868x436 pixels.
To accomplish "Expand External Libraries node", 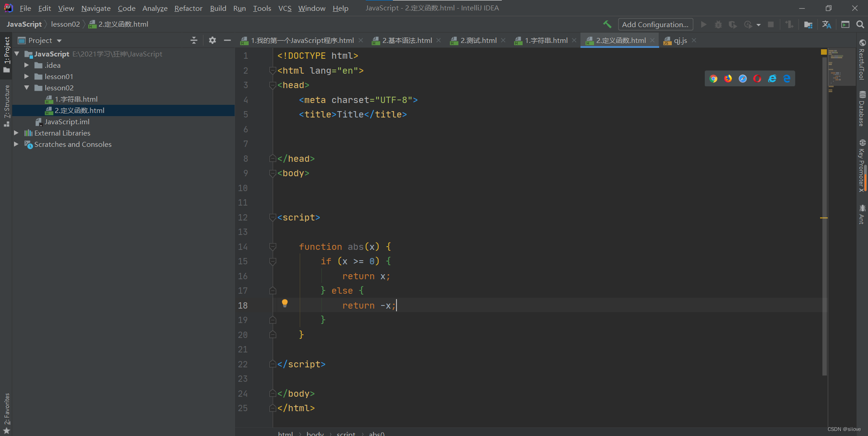I will point(16,133).
